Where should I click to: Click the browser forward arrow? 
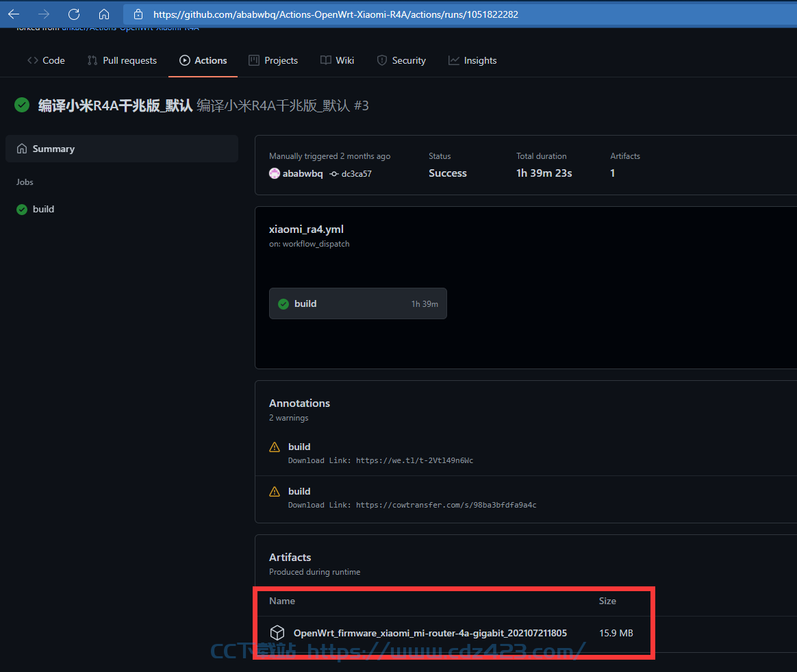tap(45, 14)
